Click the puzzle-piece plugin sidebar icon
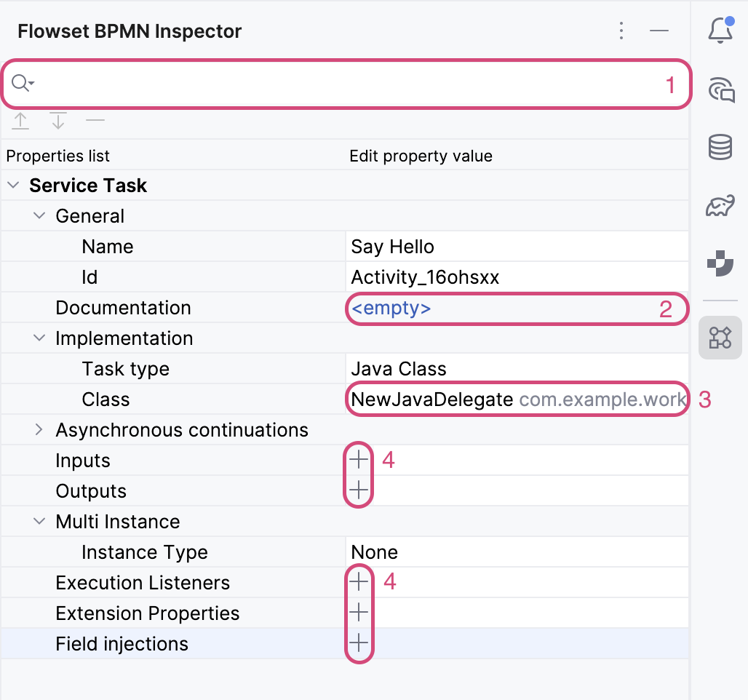 720,263
